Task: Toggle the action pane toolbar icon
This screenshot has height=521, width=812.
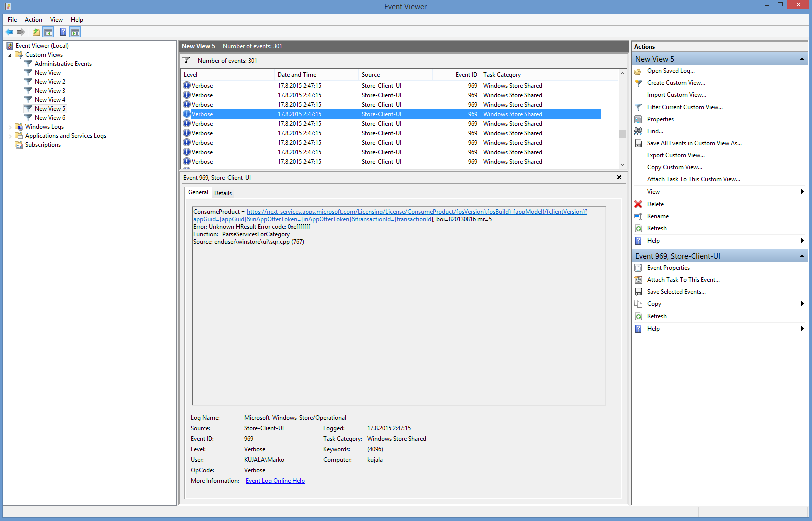Action: coord(75,32)
